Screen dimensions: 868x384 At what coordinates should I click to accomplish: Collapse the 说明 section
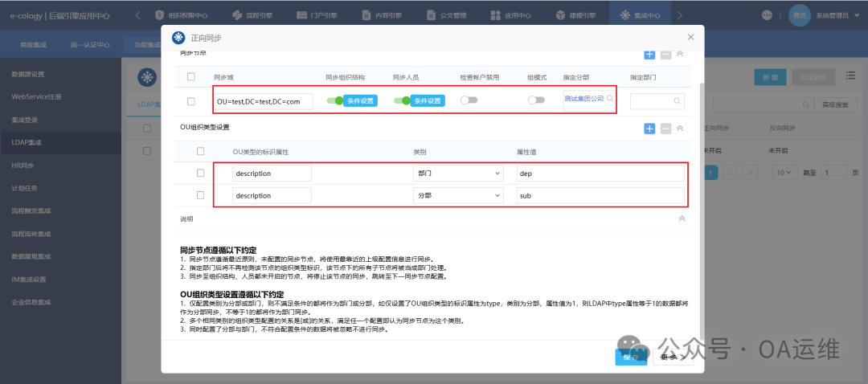(x=682, y=219)
